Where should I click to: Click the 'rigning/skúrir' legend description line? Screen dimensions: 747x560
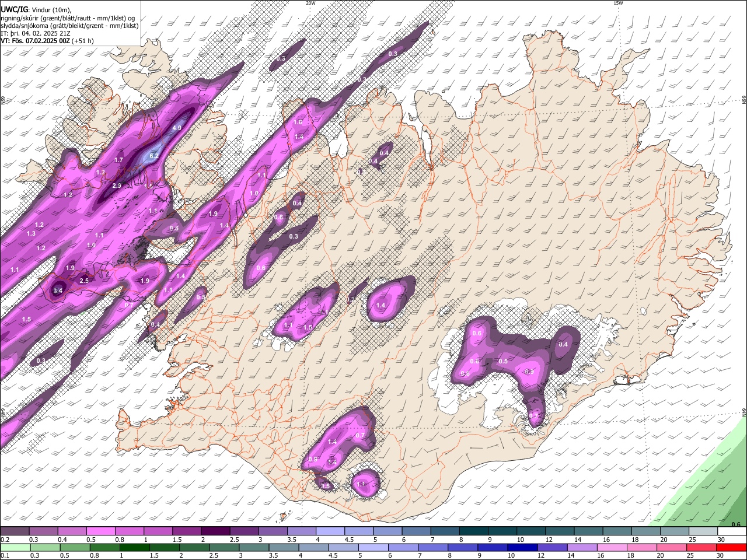coord(67,18)
